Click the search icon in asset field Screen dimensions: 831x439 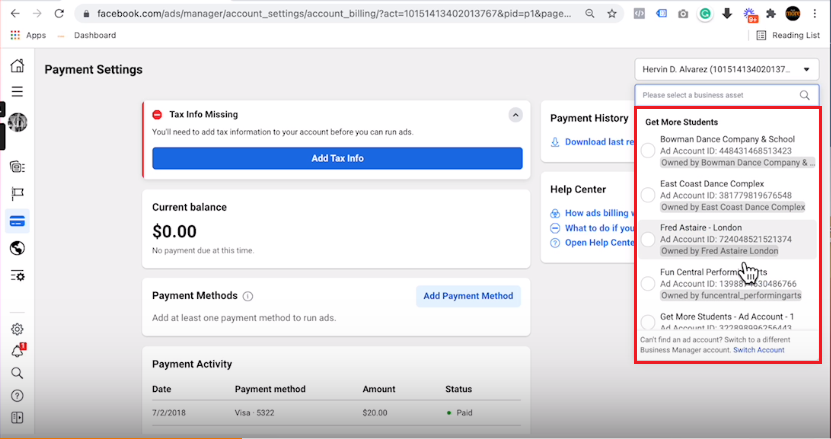click(805, 95)
